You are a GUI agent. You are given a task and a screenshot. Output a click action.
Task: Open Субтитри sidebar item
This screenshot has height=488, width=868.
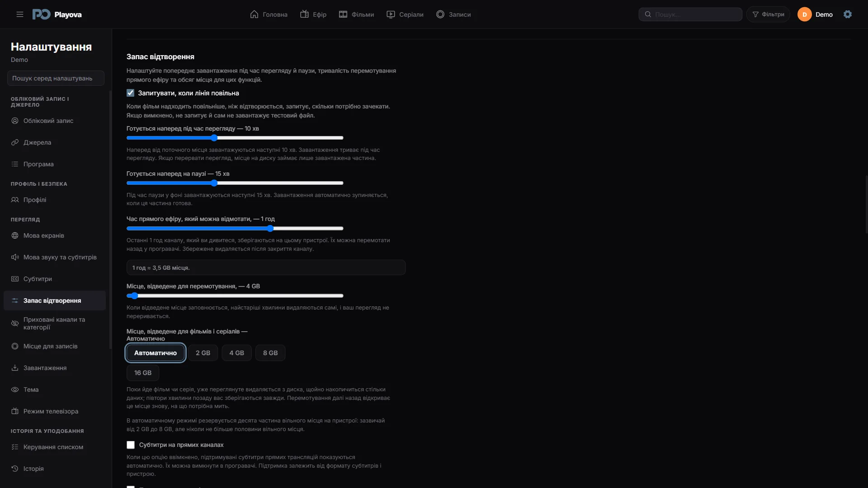coord(55,279)
